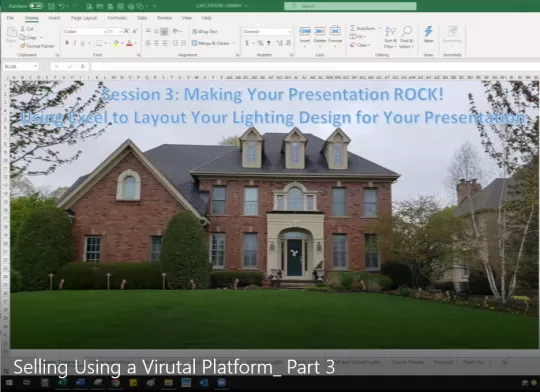540x392 pixels.
Task: Increase the cell indent
Action: tap(184, 43)
